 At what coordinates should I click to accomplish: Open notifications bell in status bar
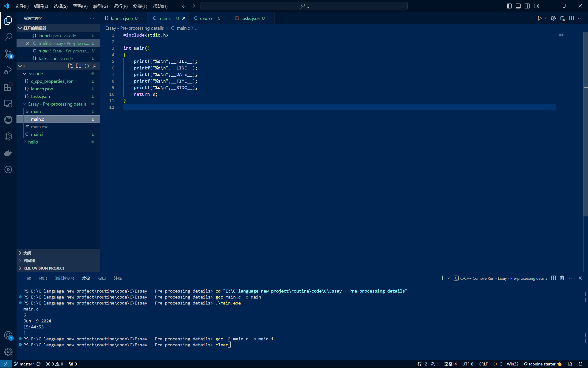pyautogui.click(x=580, y=364)
